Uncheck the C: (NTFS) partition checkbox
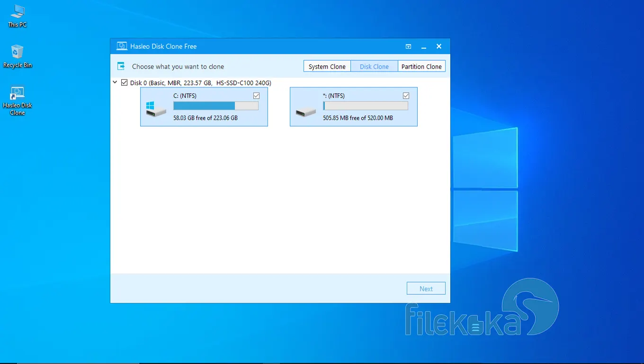 click(257, 96)
